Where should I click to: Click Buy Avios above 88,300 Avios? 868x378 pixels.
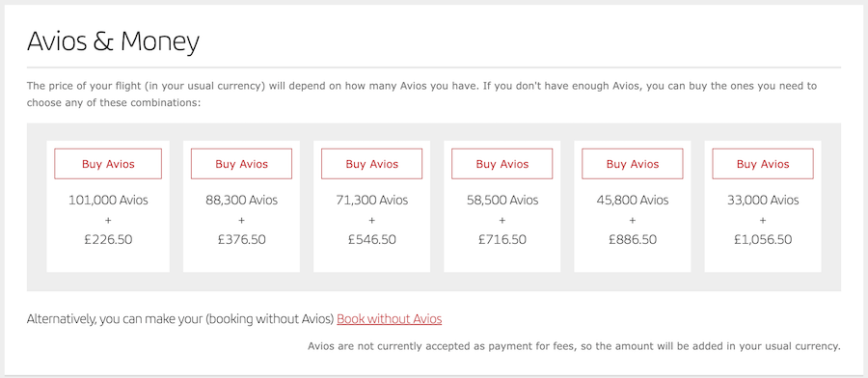click(x=241, y=164)
